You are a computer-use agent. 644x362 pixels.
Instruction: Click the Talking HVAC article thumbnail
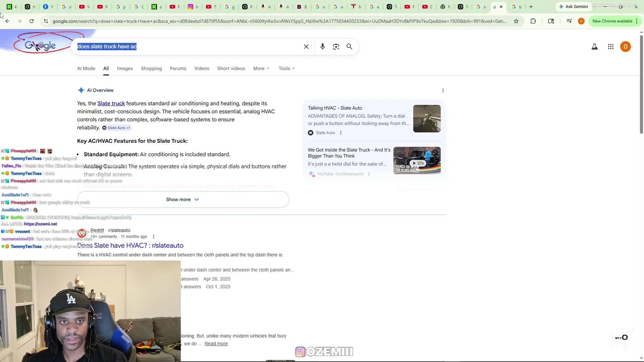pyautogui.click(x=427, y=119)
